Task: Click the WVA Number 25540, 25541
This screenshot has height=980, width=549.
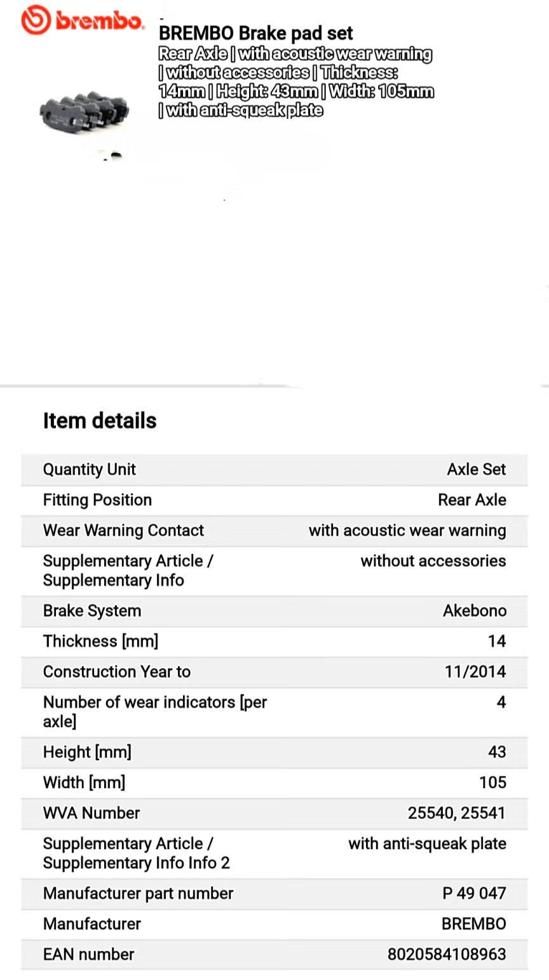Action: (x=456, y=813)
